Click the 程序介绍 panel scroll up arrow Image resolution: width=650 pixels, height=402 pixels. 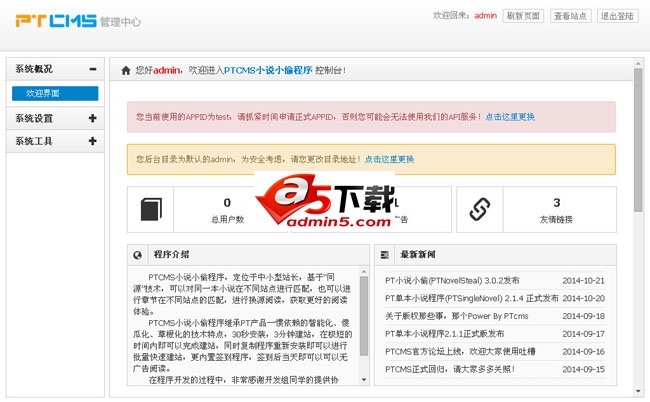(x=364, y=271)
